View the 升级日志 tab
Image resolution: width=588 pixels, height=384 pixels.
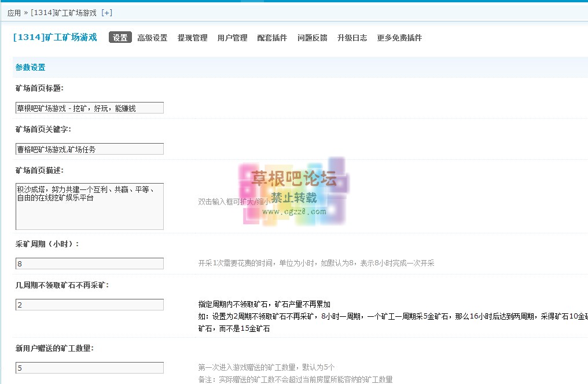pos(352,38)
